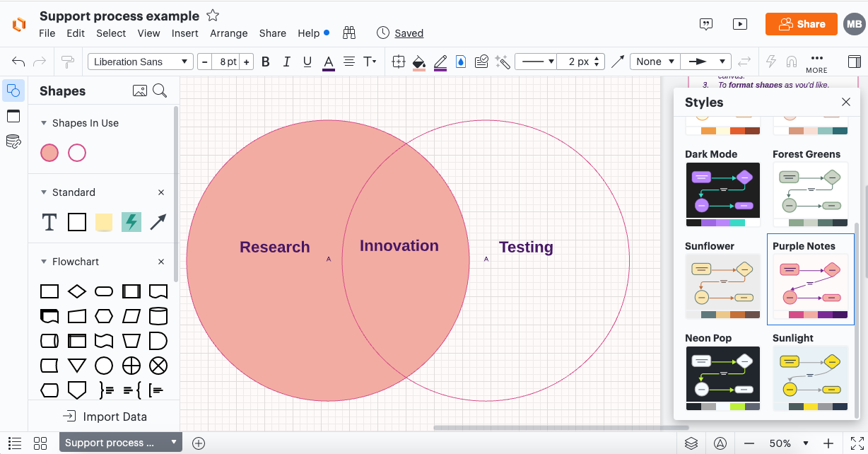The image size is (868, 454).
Task: Click the Import Data button
Action: coord(104,417)
